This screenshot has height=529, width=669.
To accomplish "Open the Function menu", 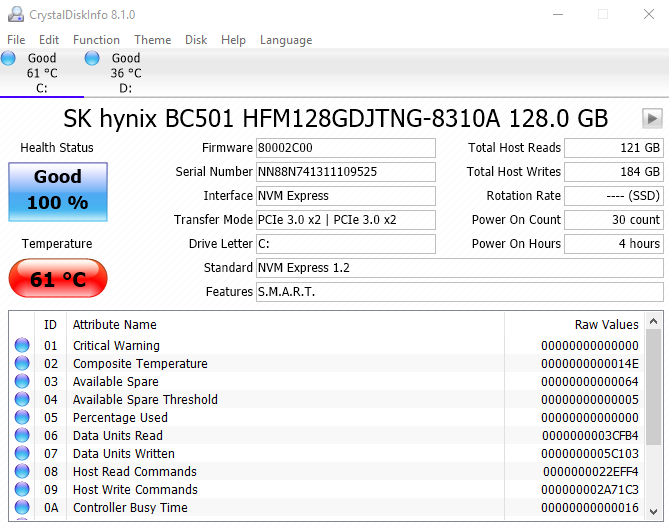I will click(96, 40).
